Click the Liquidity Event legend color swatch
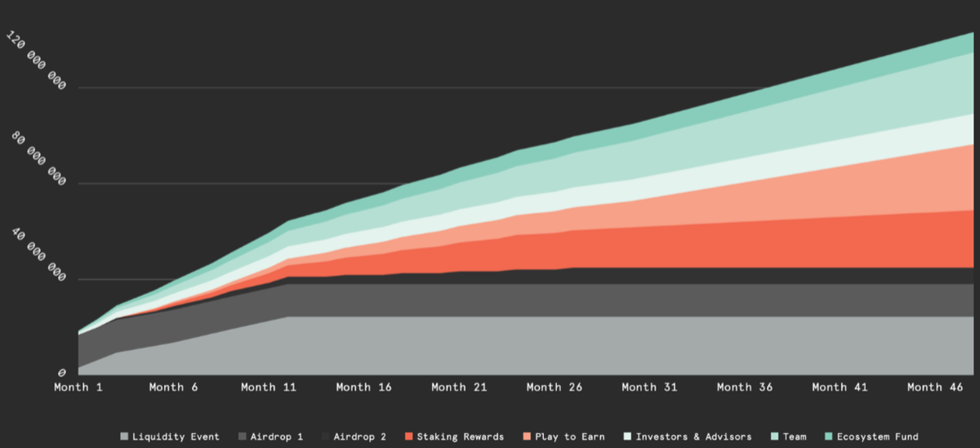 pos(124,437)
